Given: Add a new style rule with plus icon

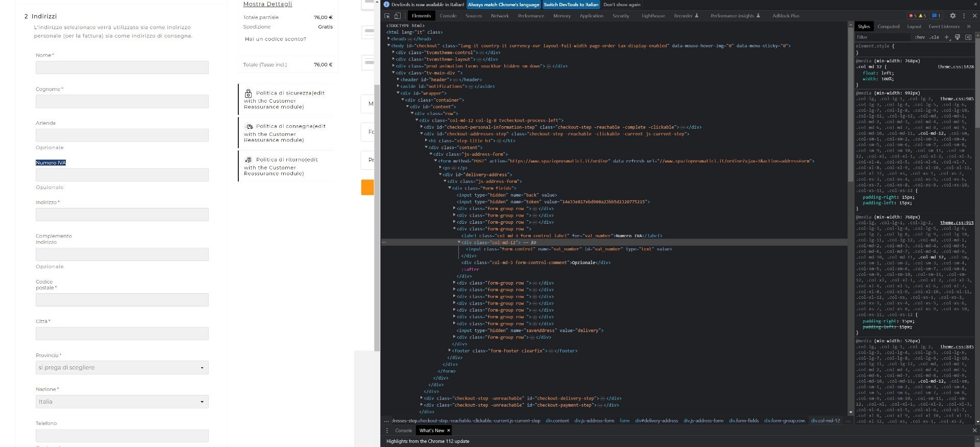Looking at the screenshot, I should click(x=947, y=37).
